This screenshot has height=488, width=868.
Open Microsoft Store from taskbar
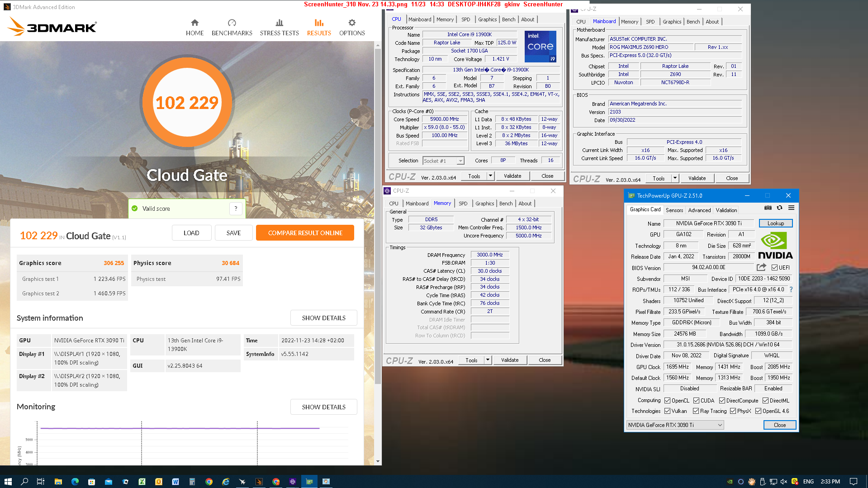click(91, 481)
